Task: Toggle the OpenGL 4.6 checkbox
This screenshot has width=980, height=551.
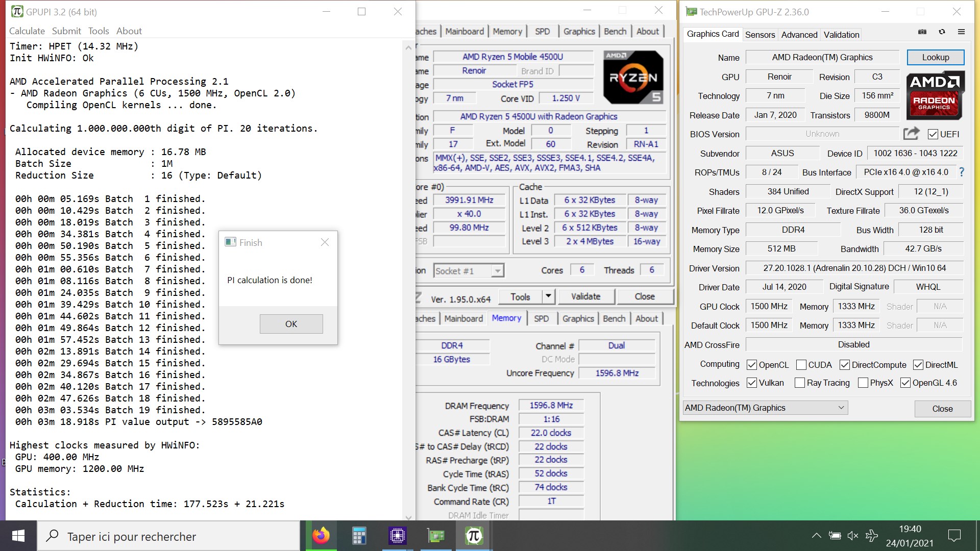Action: (905, 383)
